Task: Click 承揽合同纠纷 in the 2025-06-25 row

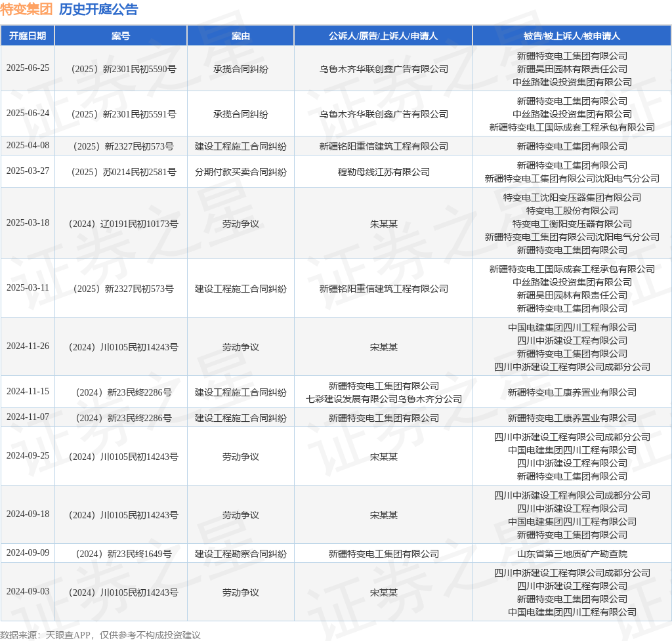Action: click(x=240, y=69)
